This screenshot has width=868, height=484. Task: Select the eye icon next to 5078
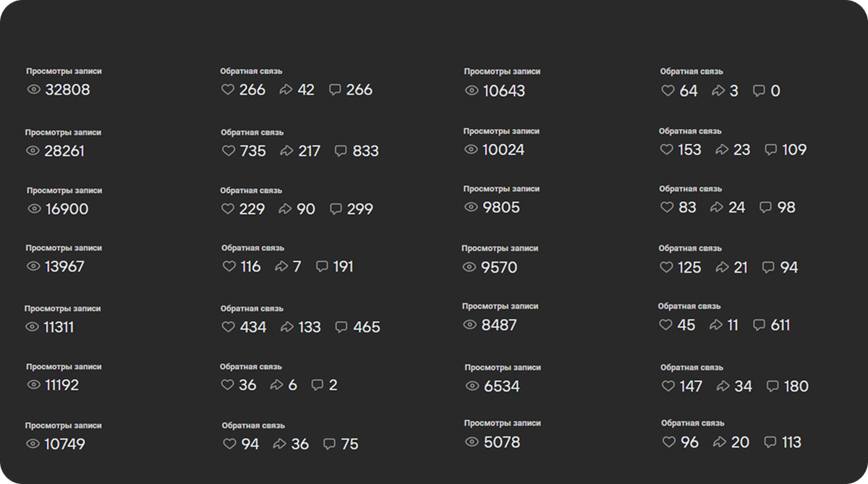click(x=472, y=442)
